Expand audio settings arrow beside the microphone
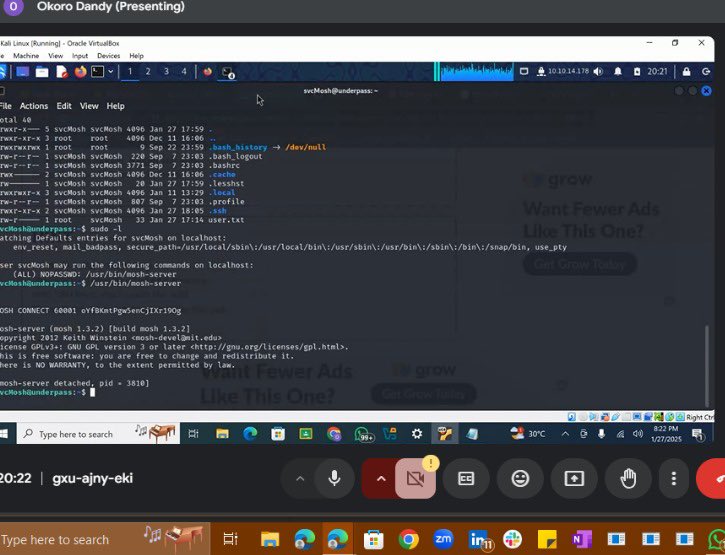The width and height of the screenshot is (725, 555). (300, 478)
